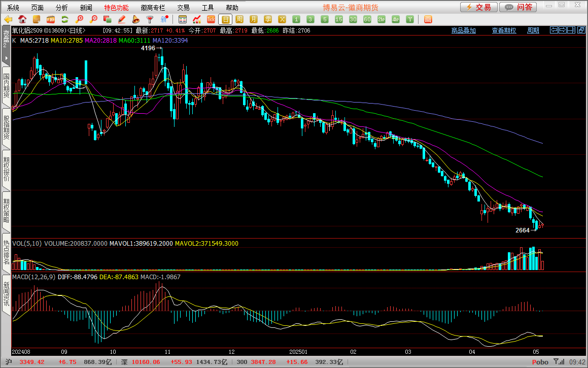This screenshot has height=368, width=588.
Task: Click the 沪 3349.42 index in status bar
Action: coord(25,362)
